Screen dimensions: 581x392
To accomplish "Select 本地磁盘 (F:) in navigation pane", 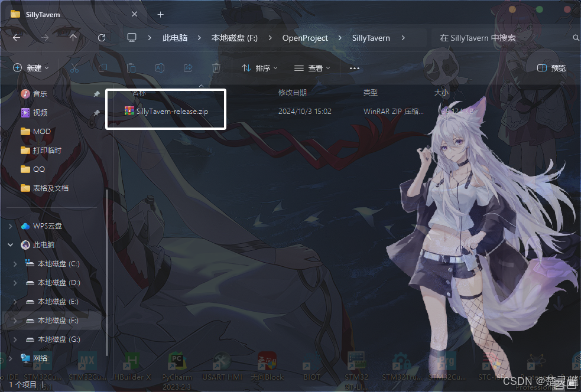I will tap(51, 320).
